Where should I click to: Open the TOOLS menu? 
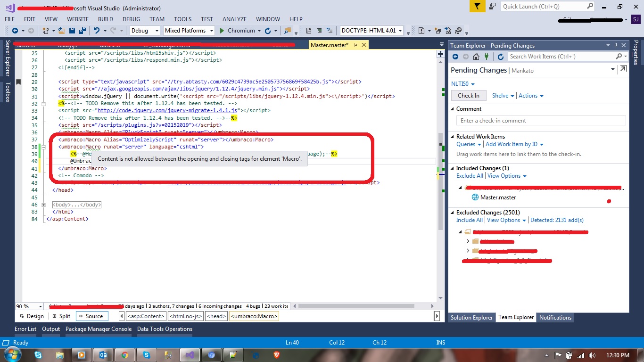pyautogui.click(x=182, y=19)
